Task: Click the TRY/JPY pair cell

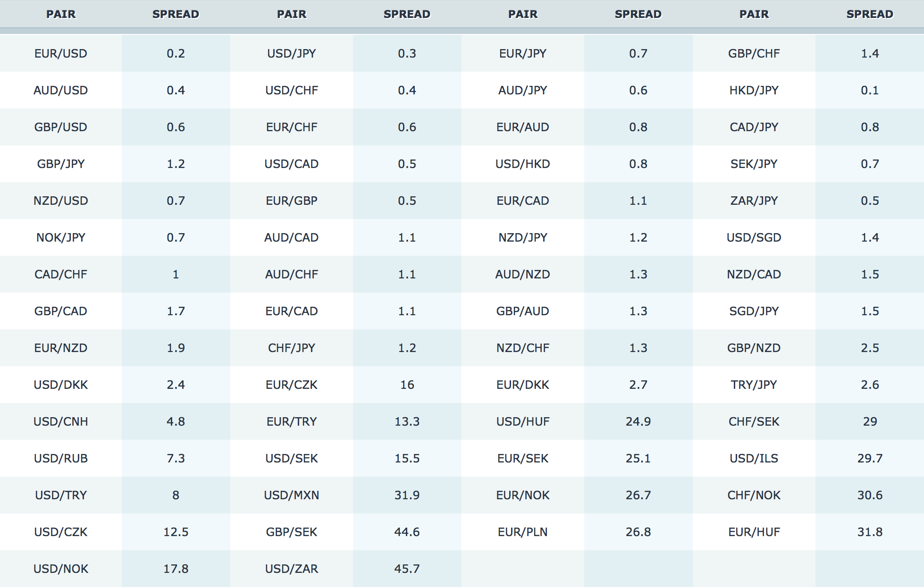Action: click(754, 385)
